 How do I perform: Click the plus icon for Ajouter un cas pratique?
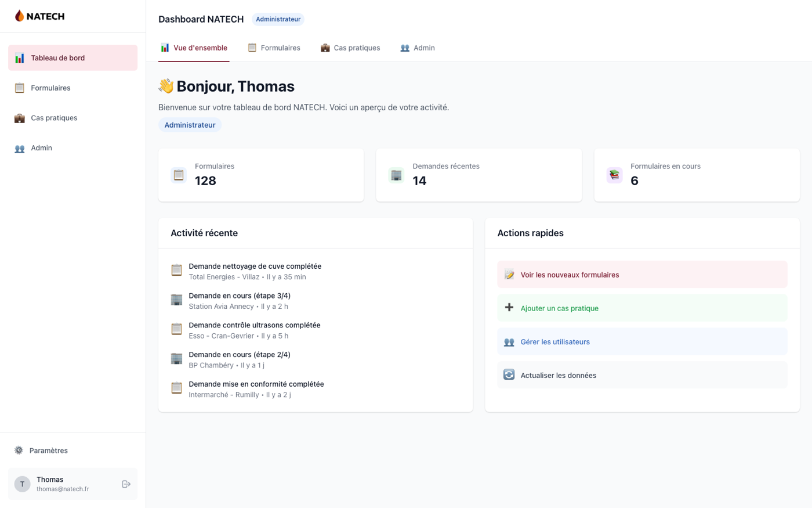pyautogui.click(x=509, y=308)
